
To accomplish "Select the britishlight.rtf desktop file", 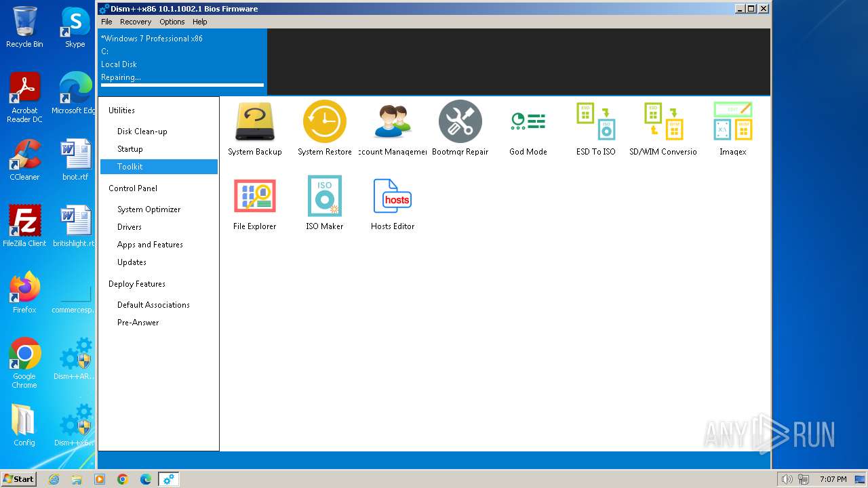I will (x=73, y=226).
